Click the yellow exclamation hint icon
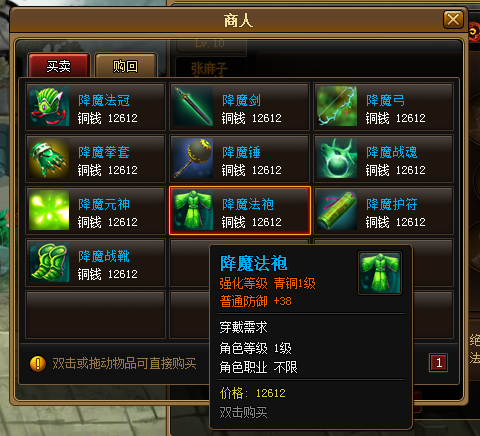480x436 pixels. point(38,364)
